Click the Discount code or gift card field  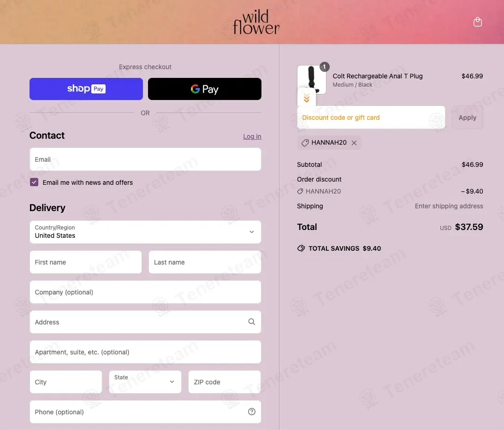pos(371,118)
